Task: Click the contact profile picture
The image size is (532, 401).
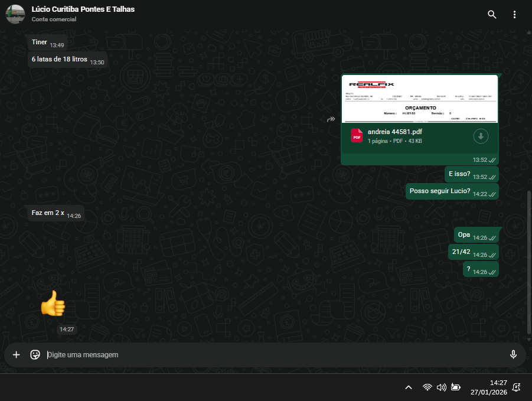Action: 15,14
